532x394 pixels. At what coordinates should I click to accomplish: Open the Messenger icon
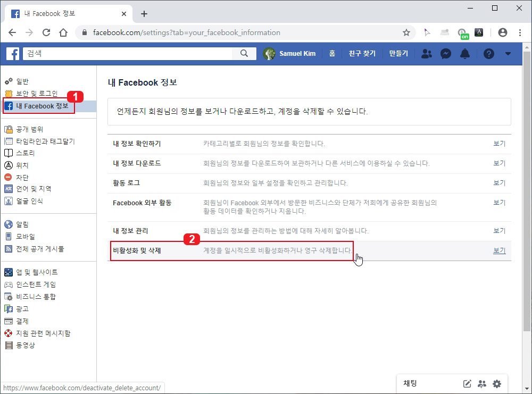[445, 54]
